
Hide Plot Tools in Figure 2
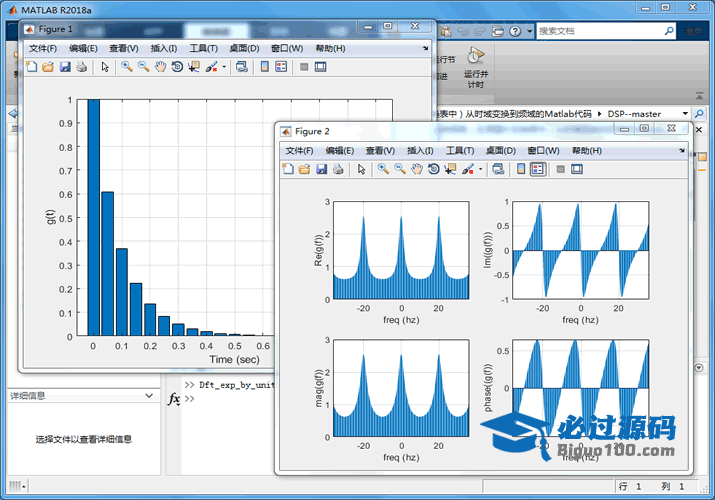(560, 169)
